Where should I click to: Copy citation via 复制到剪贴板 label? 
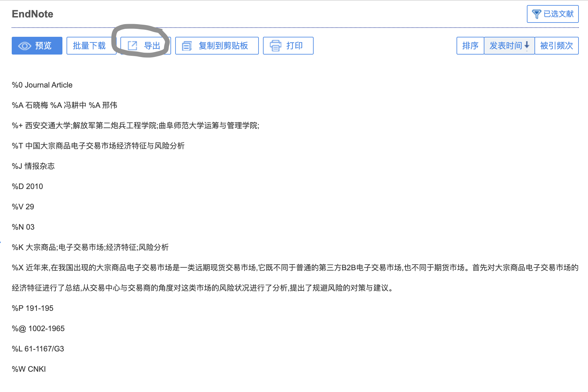pos(223,46)
